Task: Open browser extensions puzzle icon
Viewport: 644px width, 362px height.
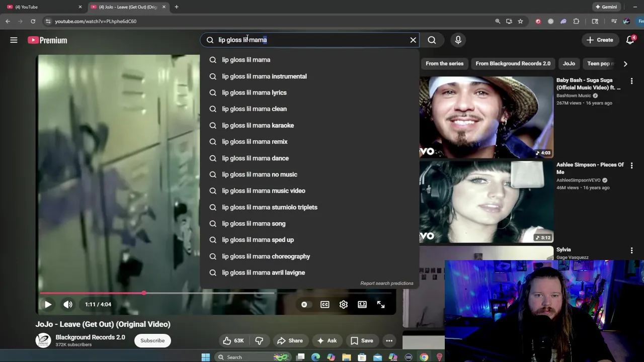Action: [576, 21]
